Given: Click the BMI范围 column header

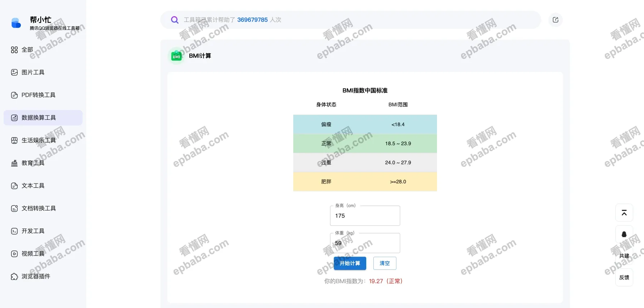Looking at the screenshot, I should [x=398, y=105].
